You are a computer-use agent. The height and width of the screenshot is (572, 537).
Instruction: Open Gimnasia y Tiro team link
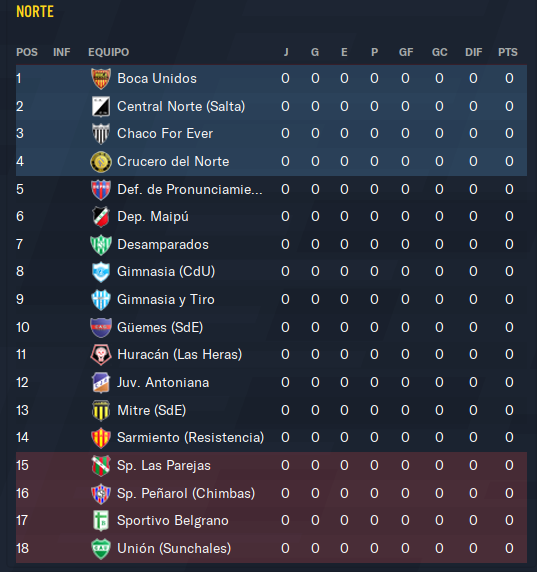click(166, 299)
